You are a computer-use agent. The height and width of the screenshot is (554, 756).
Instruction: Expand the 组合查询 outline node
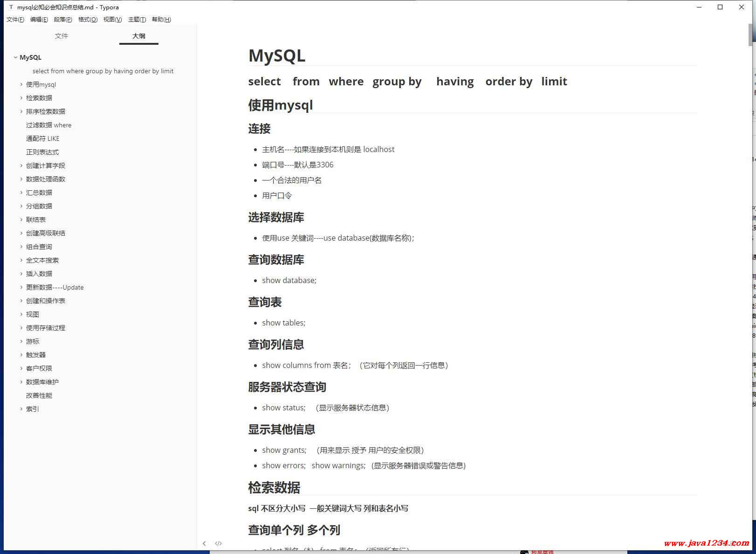(x=21, y=247)
